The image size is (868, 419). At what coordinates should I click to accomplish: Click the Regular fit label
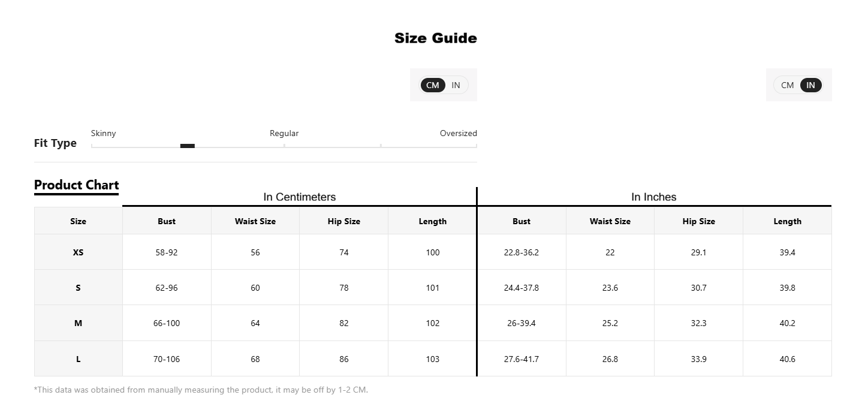click(284, 133)
